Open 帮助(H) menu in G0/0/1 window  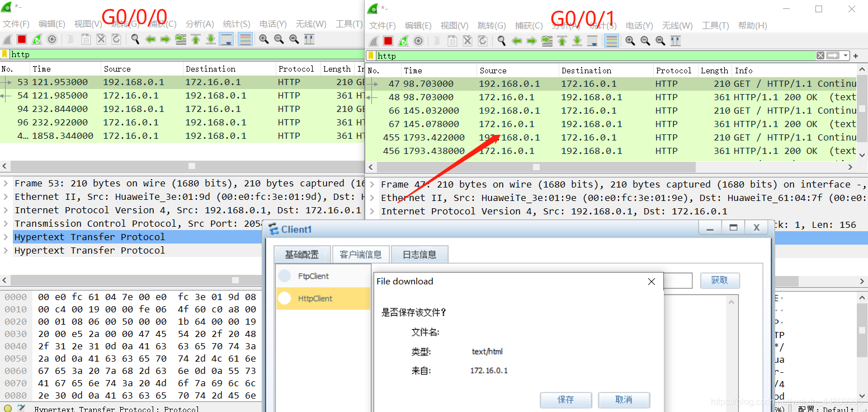pos(752,26)
